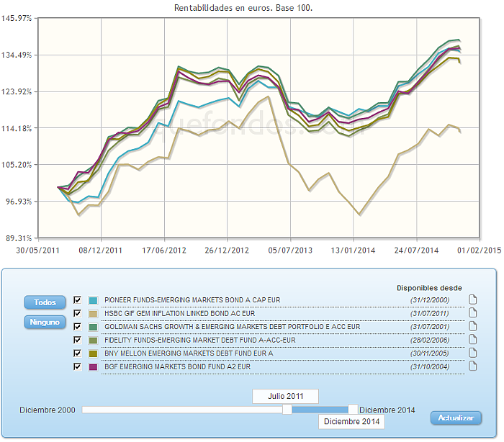
Task: Click the 01/02/2015 x-axis date
Action: pyautogui.click(x=480, y=251)
